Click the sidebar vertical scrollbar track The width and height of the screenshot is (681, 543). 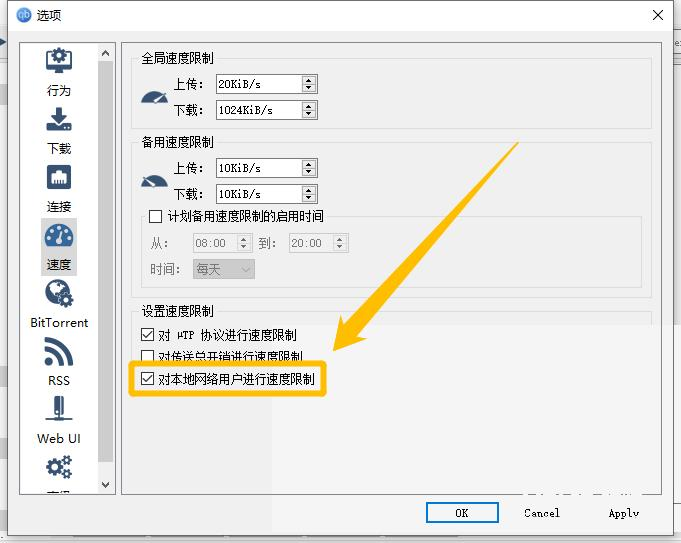tap(106, 261)
